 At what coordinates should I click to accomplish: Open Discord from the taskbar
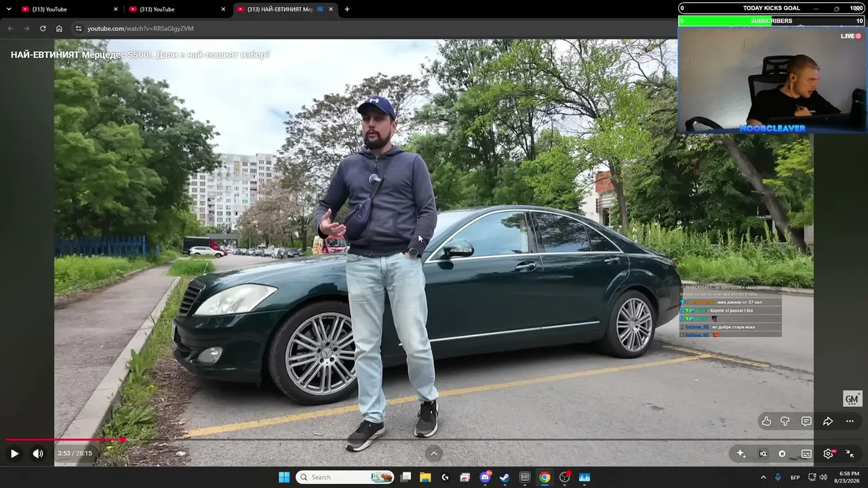[485, 477]
